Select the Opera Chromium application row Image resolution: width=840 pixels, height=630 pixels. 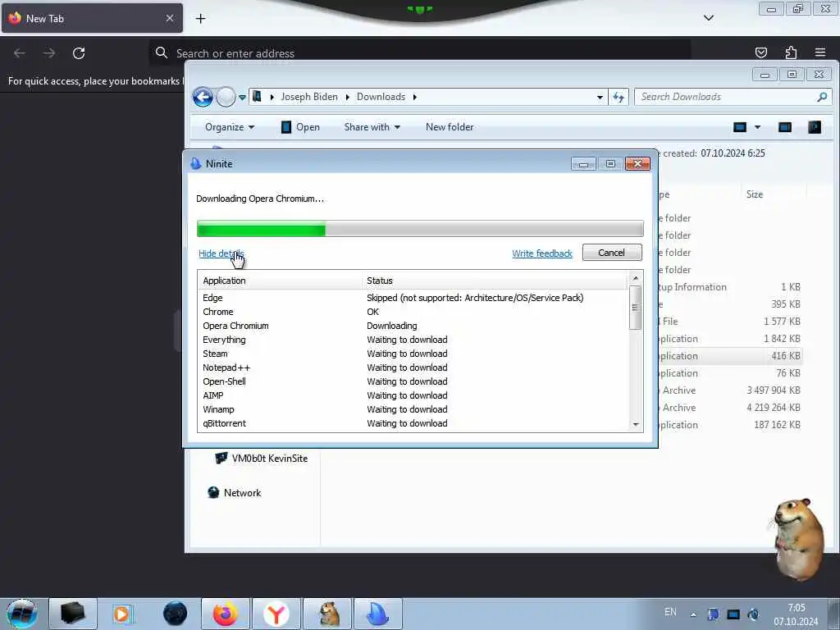(413, 326)
